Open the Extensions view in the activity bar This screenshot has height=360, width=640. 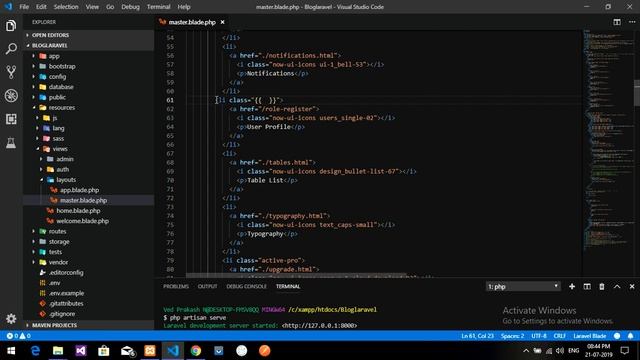point(11,119)
